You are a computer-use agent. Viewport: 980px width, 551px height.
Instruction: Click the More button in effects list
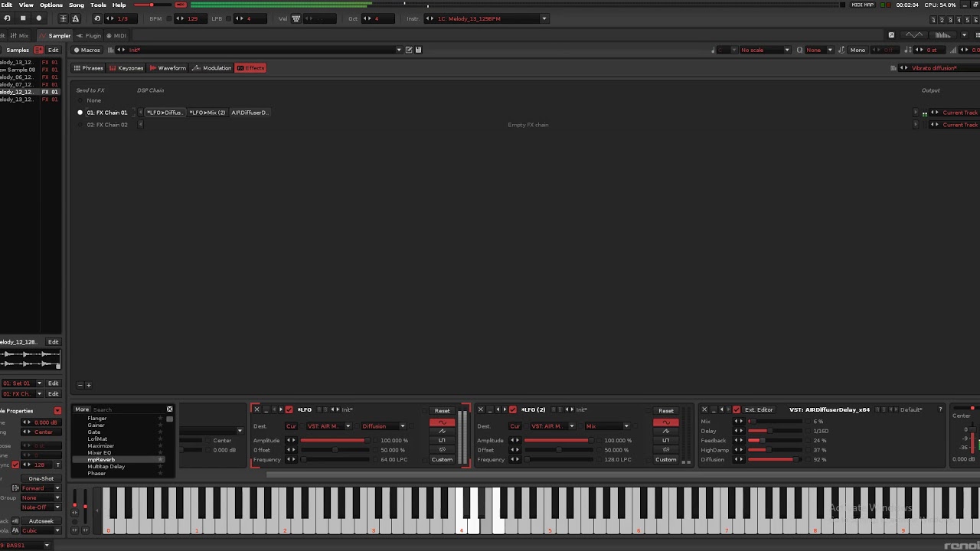82,409
